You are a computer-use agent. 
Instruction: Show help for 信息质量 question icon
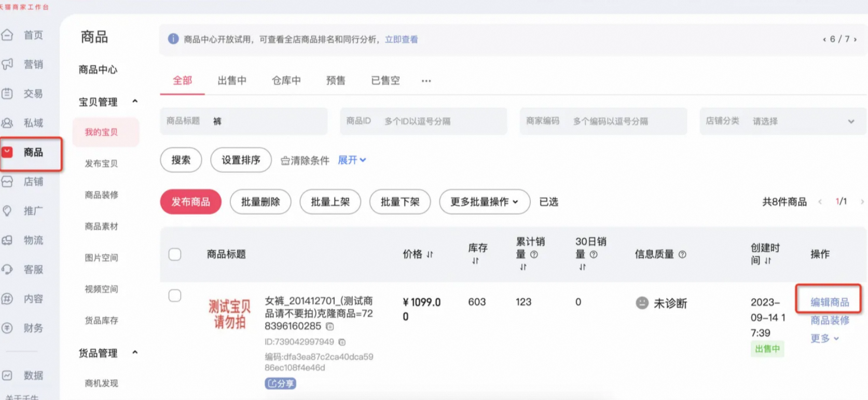click(682, 254)
